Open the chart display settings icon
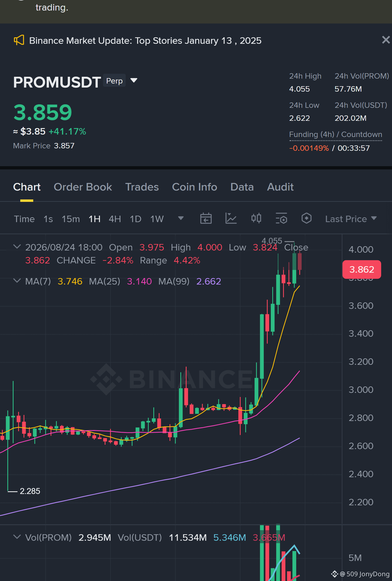 pyautogui.click(x=281, y=218)
